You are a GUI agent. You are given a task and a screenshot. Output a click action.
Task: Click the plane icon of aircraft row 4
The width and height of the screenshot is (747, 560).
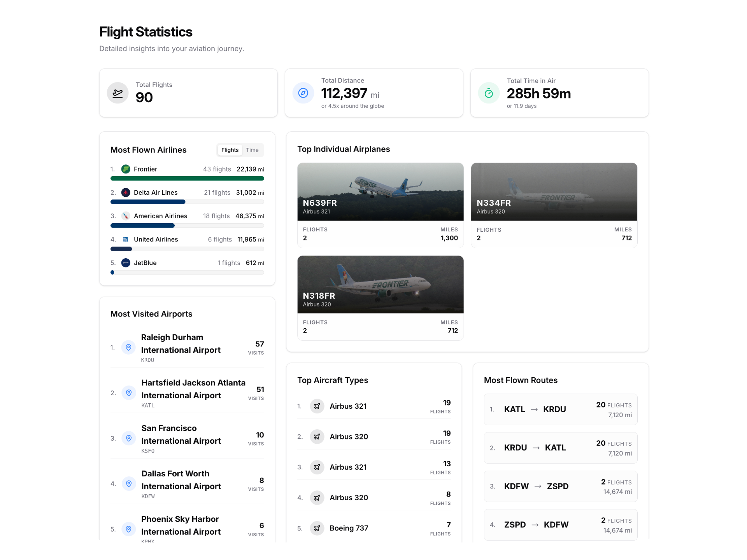(317, 498)
